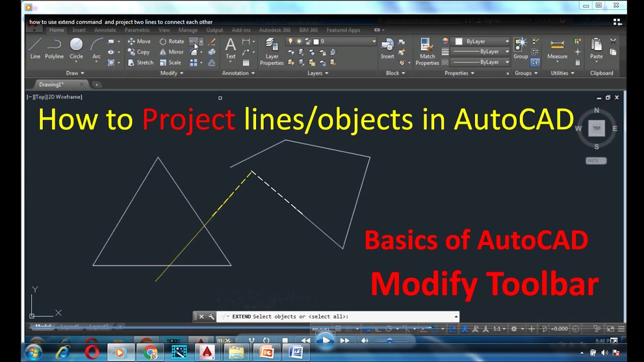
Task: Click the Erase tool icon
Action: click(212, 41)
